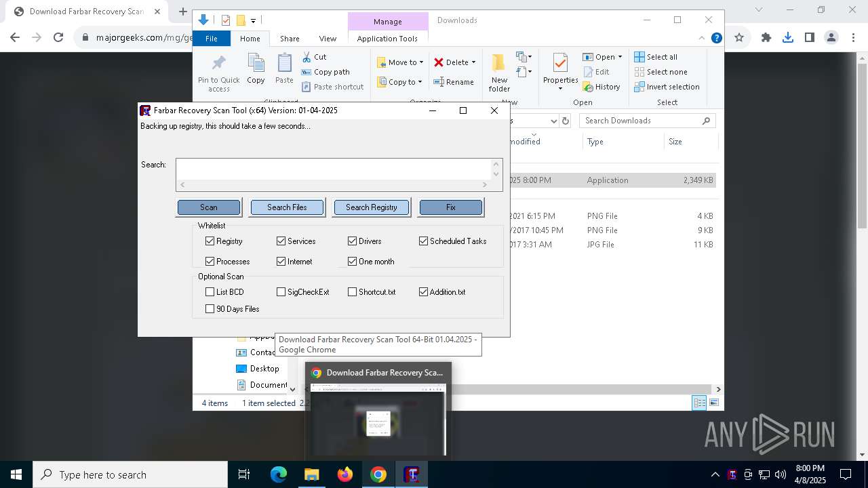The image size is (868, 488).
Task: Click the Copy icon in ribbon
Action: pyautogui.click(x=256, y=64)
